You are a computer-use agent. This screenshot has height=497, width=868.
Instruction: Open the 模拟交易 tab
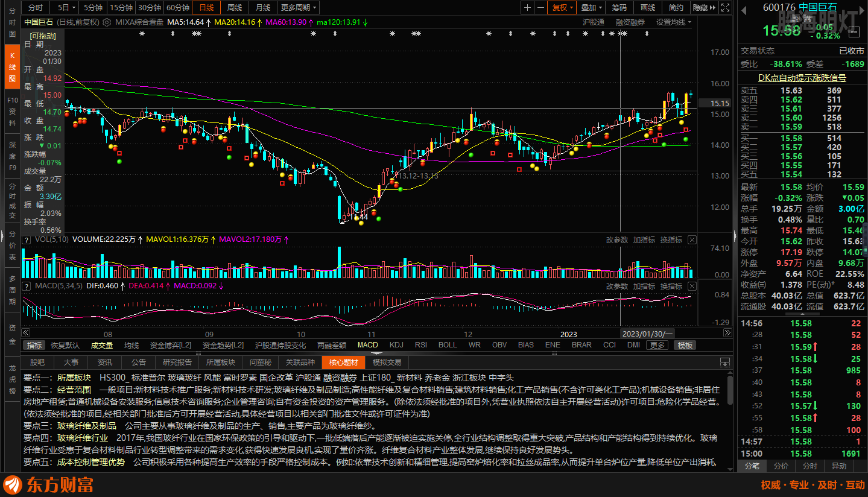(x=387, y=362)
